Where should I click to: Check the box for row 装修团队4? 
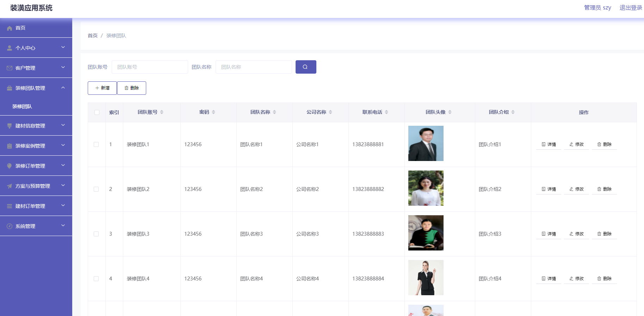[96, 279]
